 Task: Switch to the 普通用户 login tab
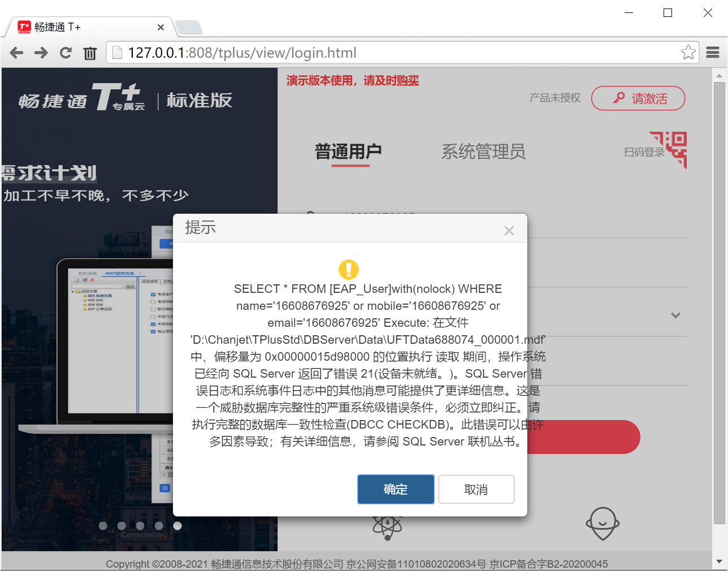pyautogui.click(x=348, y=152)
